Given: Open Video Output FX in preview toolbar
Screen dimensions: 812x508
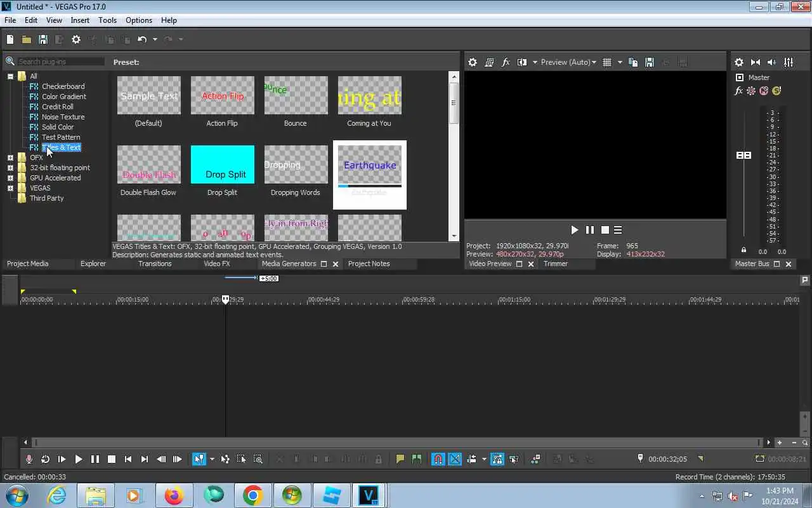Looking at the screenshot, I should pos(506,62).
